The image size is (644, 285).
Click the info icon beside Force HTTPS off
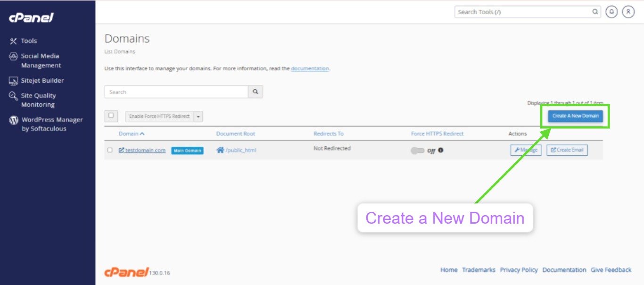tap(441, 151)
